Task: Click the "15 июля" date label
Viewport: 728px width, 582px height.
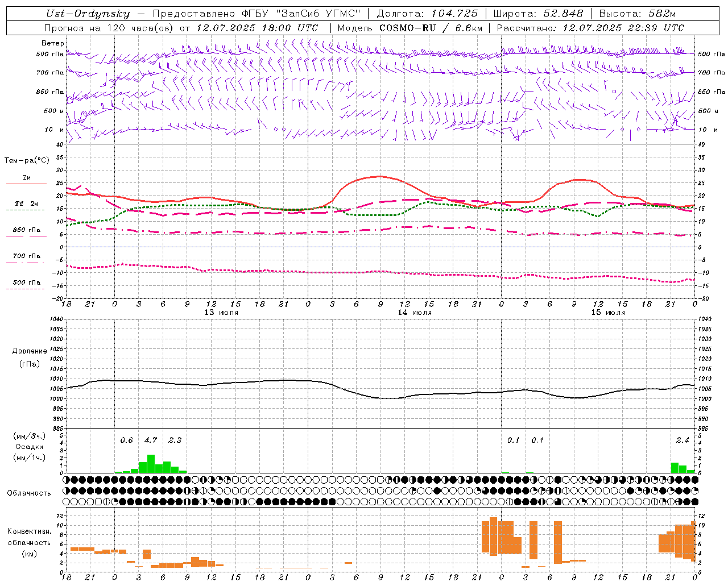Action: (608, 312)
